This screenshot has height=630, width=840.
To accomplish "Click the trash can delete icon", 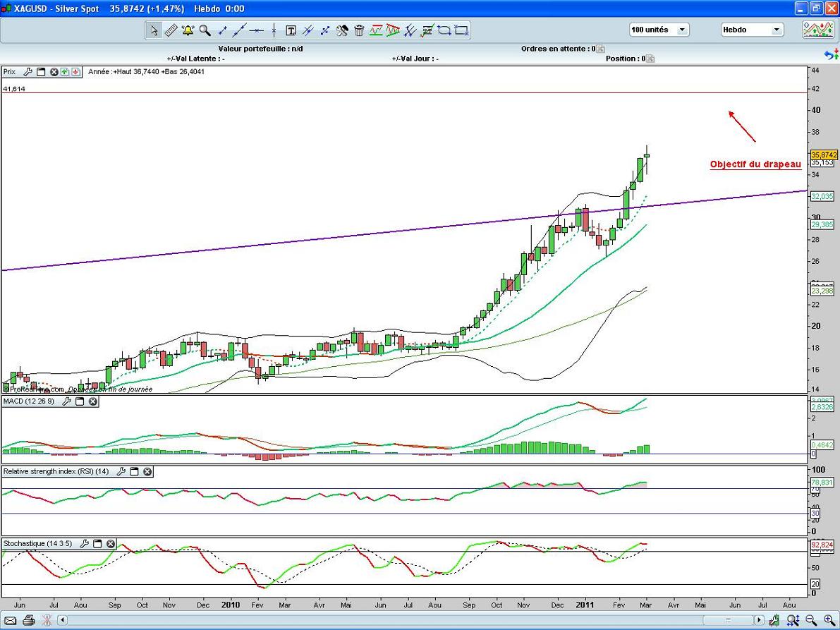I will click(x=359, y=30).
